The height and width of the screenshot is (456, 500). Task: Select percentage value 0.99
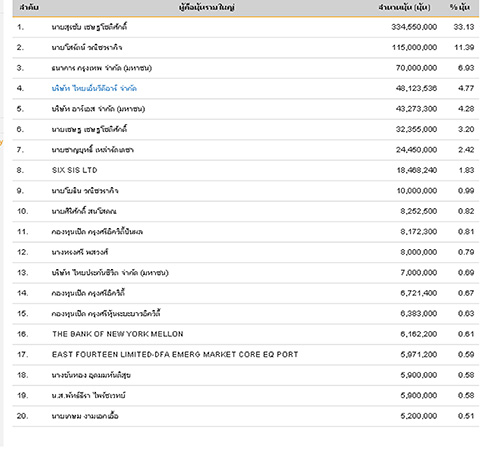466,191
